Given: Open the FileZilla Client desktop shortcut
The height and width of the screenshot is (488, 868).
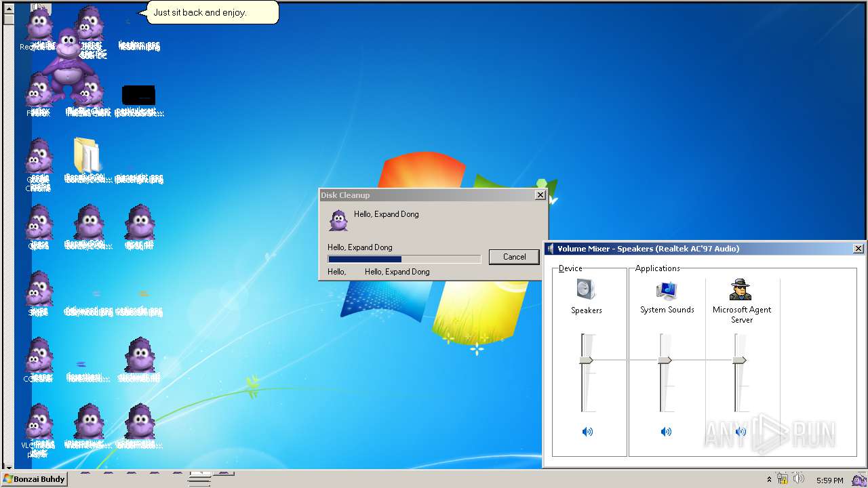Looking at the screenshot, I should pos(89,95).
